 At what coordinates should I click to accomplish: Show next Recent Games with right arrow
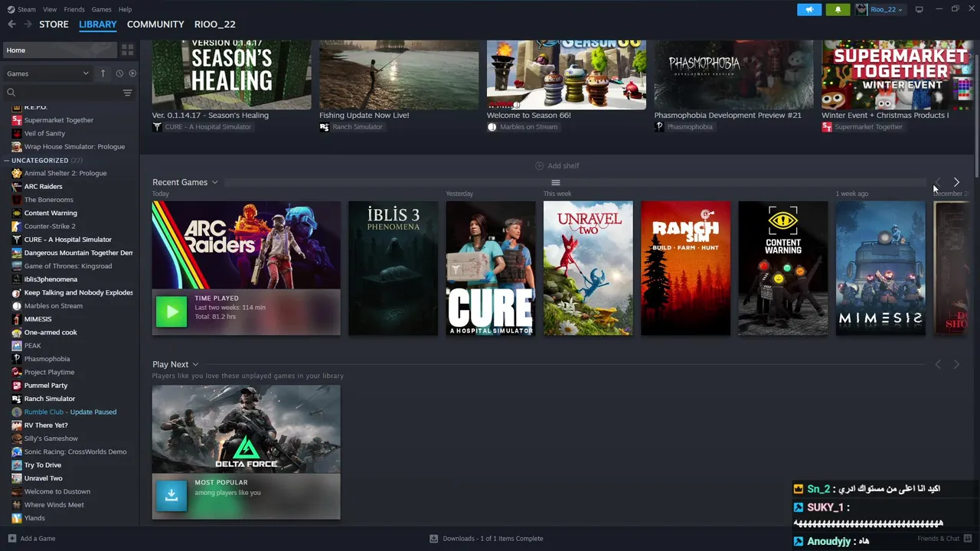tap(956, 182)
